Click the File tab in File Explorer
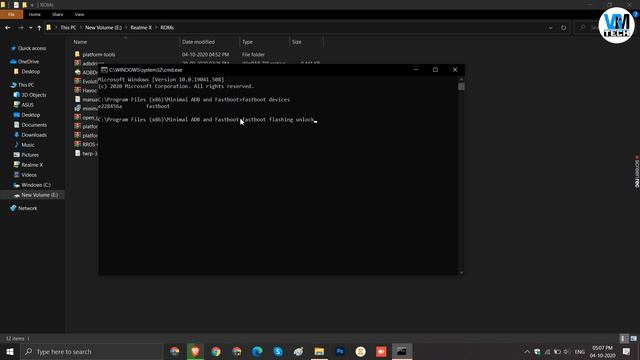640x360 pixels. 11,14
